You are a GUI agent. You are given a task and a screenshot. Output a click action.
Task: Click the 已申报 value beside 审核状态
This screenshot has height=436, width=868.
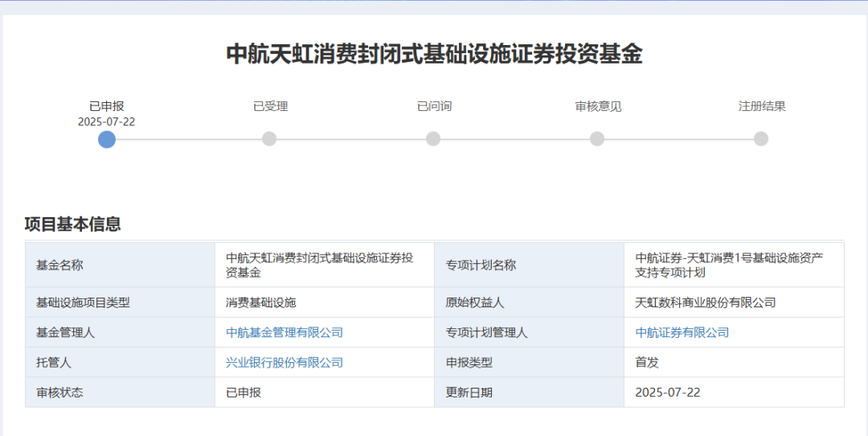[244, 393]
